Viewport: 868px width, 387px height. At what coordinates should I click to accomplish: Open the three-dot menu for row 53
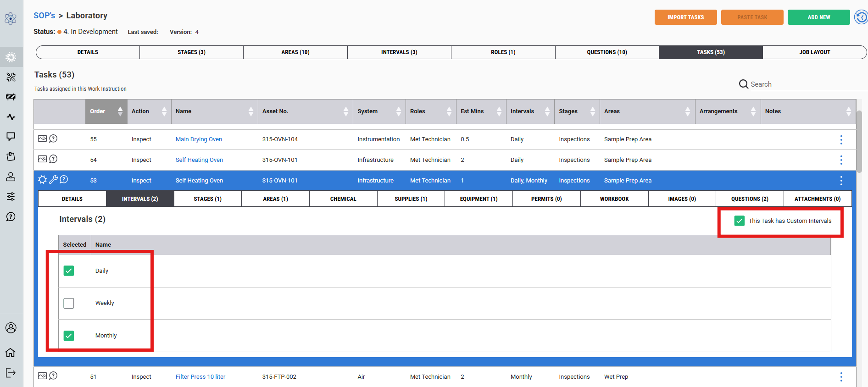pyautogui.click(x=841, y=181)
